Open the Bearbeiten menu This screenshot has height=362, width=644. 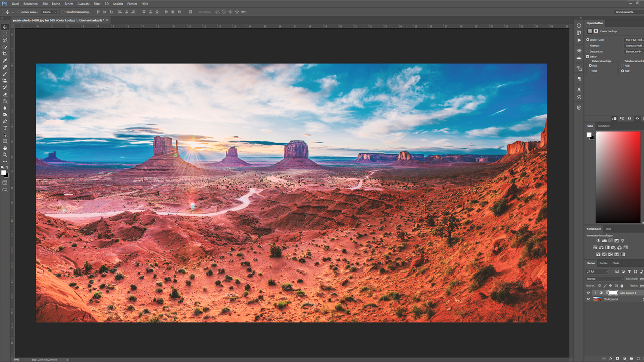pos(30,4)
